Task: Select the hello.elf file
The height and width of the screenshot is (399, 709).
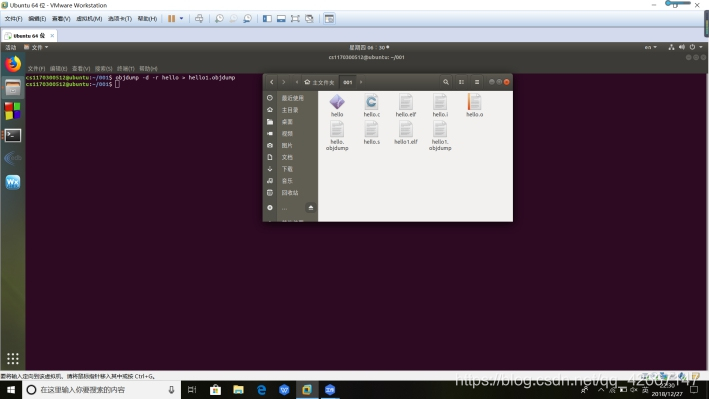Action: point(406,106)
